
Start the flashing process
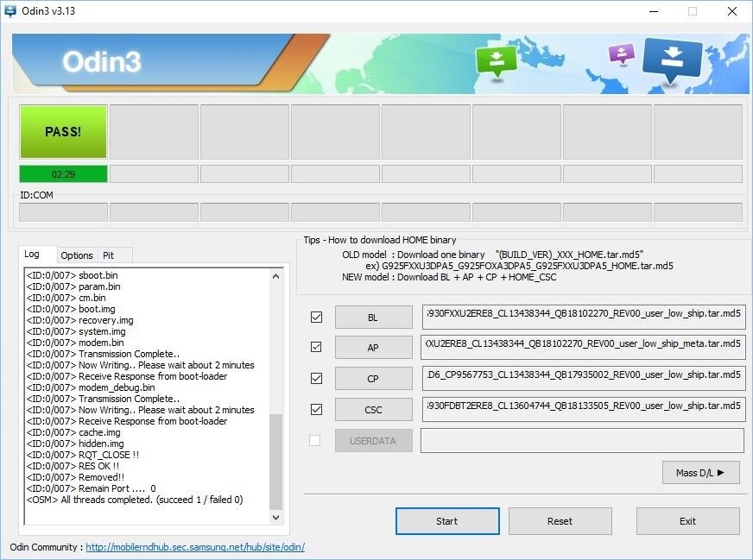click(447, 521)
